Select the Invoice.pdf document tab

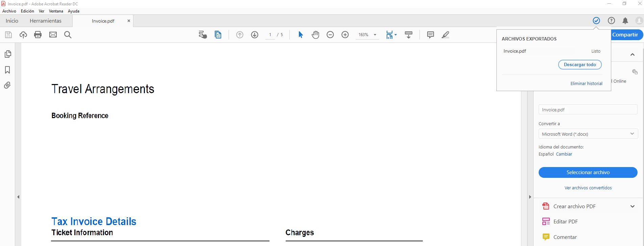(103, 21)
